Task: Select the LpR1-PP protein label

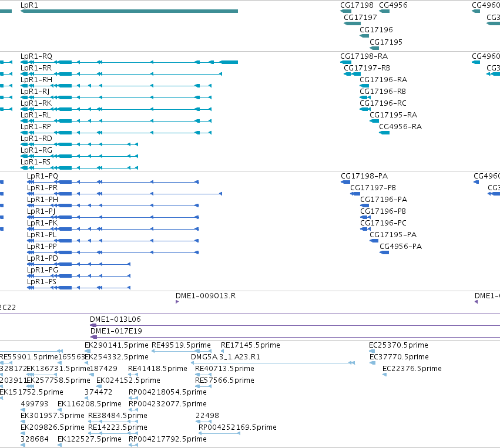Action: click(42, 247)
